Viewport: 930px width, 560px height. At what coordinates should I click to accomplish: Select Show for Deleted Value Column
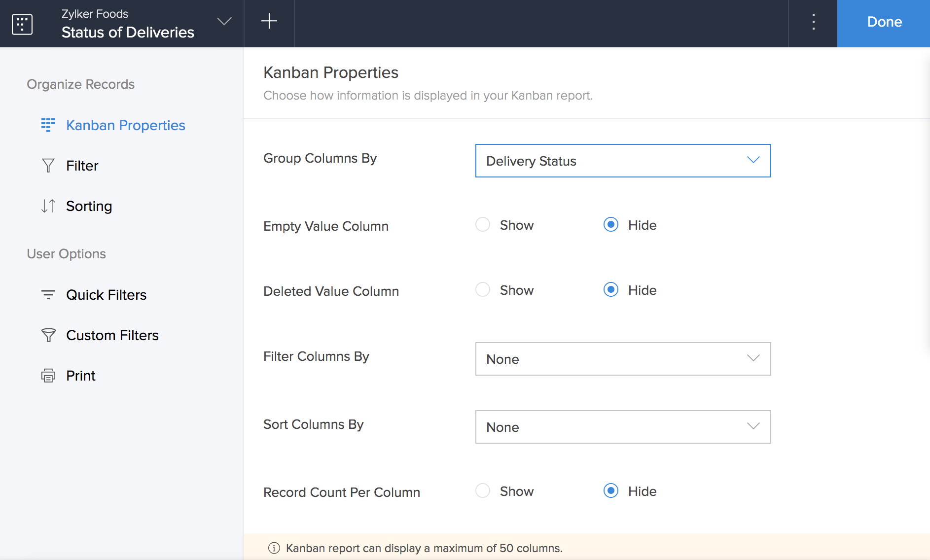pos(483,290)
